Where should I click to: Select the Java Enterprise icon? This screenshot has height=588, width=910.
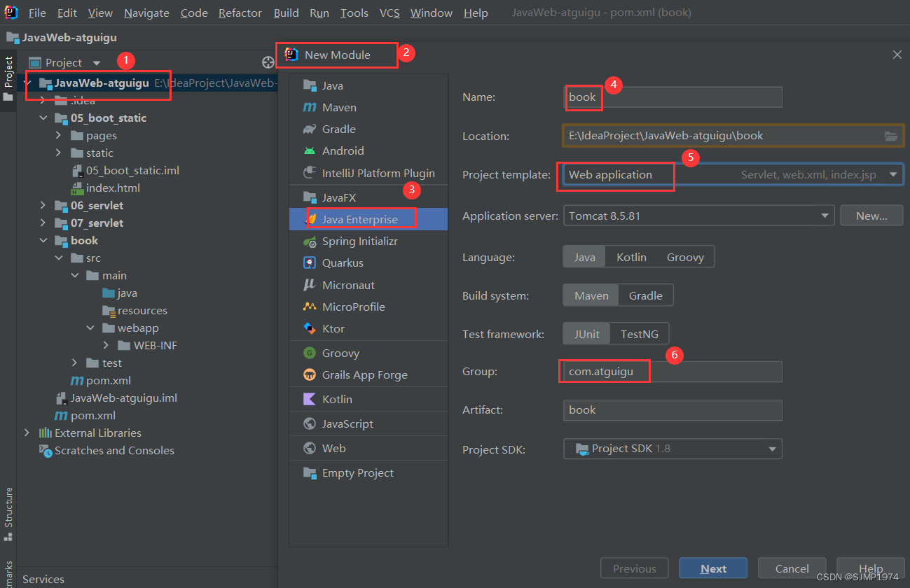(x=312, y=219)
